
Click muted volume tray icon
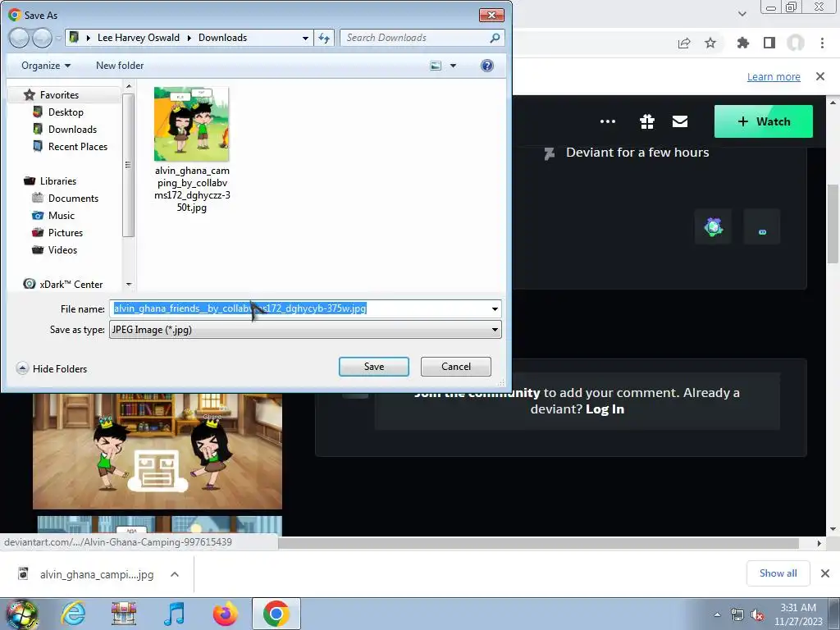coord(757,614)
